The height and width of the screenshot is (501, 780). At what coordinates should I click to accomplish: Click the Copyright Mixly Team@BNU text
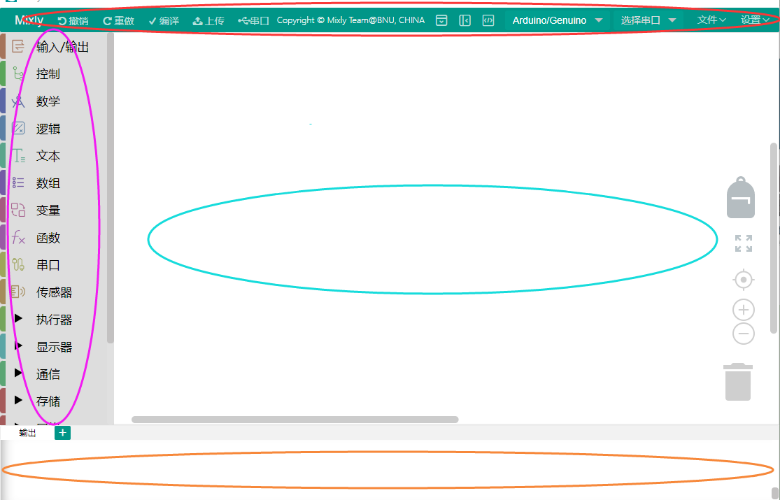(x=351, y=20)
